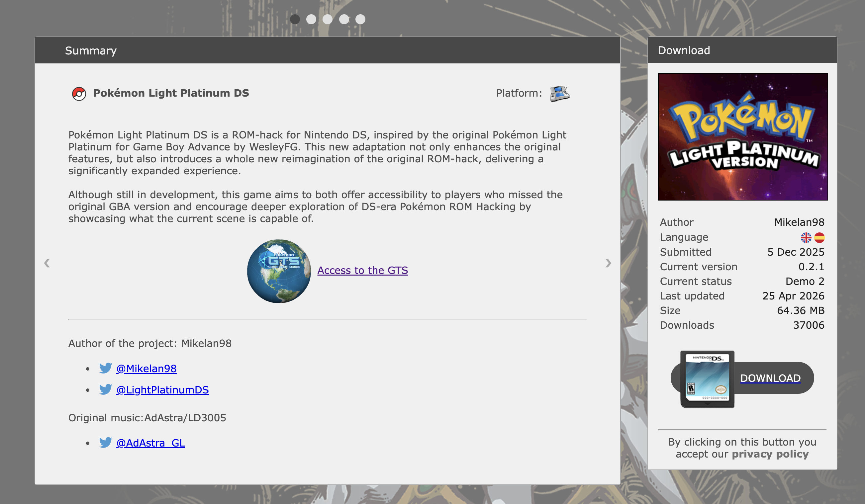Open the Access to the GTS link

pyautogui.click(x=362, y=270)
